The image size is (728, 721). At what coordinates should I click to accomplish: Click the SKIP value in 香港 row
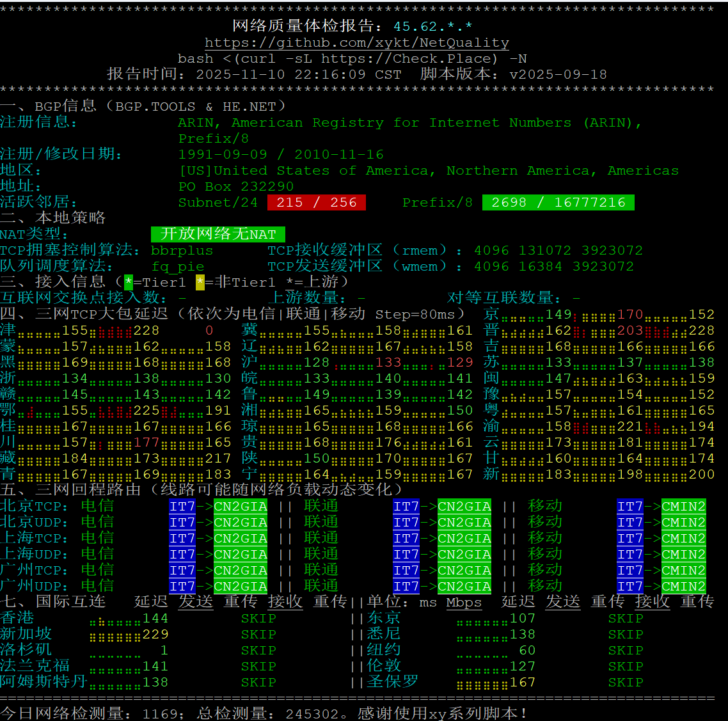pos(258,619)
